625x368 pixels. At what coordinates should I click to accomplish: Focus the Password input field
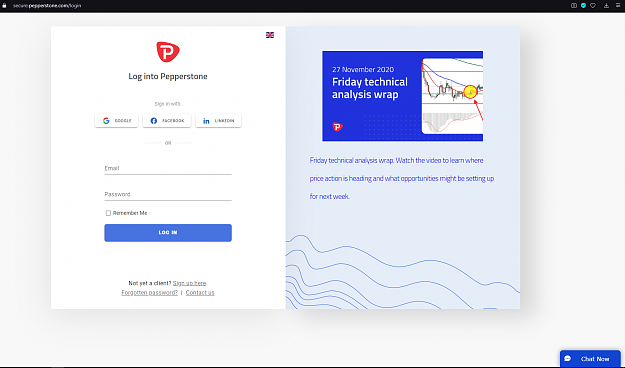tap(168, 195)
